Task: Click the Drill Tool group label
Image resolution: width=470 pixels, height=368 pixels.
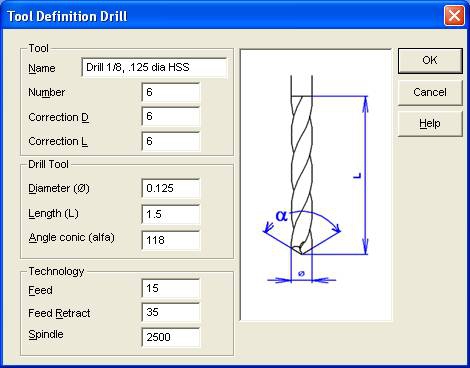Action: [x=48, y=164]
